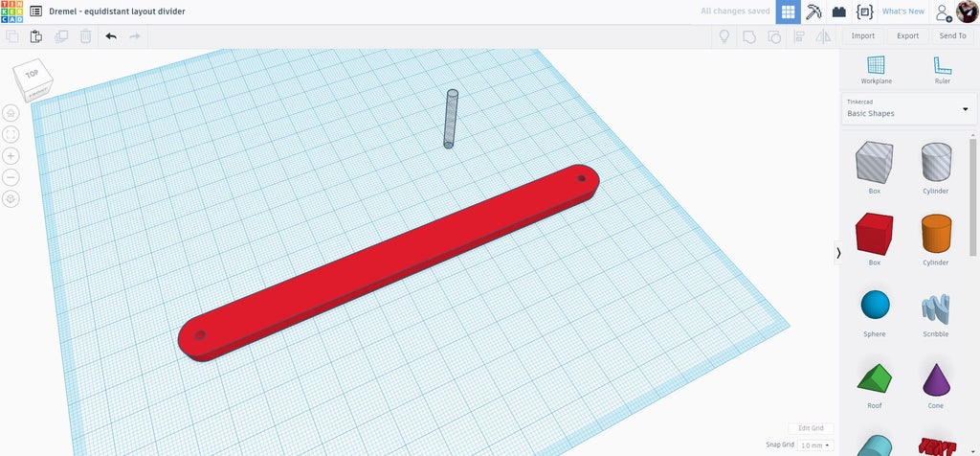The width and height of the screenshot is (980, 456).
Task: Open the Bricks mode icon
Action: 838,11
